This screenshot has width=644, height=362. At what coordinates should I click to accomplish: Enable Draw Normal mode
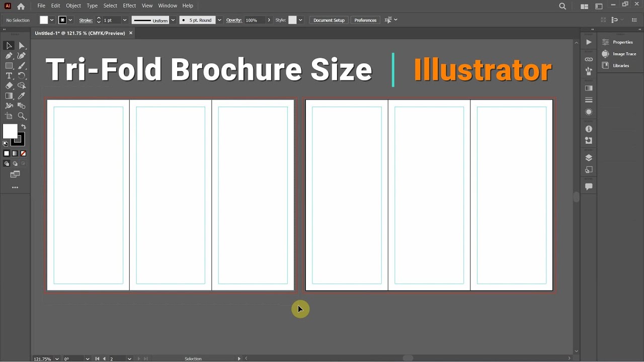[x=7, y=163]
